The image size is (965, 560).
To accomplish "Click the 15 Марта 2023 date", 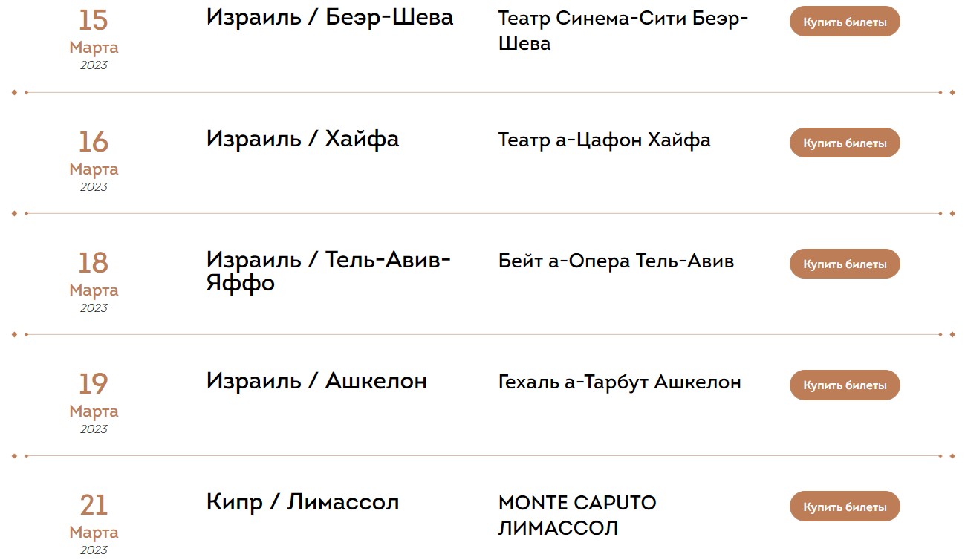I will (x=94, y=39).
